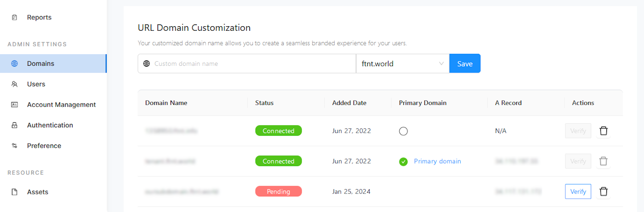Click the Domains globe icon in sidebar
The width and height of the screenshot is (644, 212).
14,63
